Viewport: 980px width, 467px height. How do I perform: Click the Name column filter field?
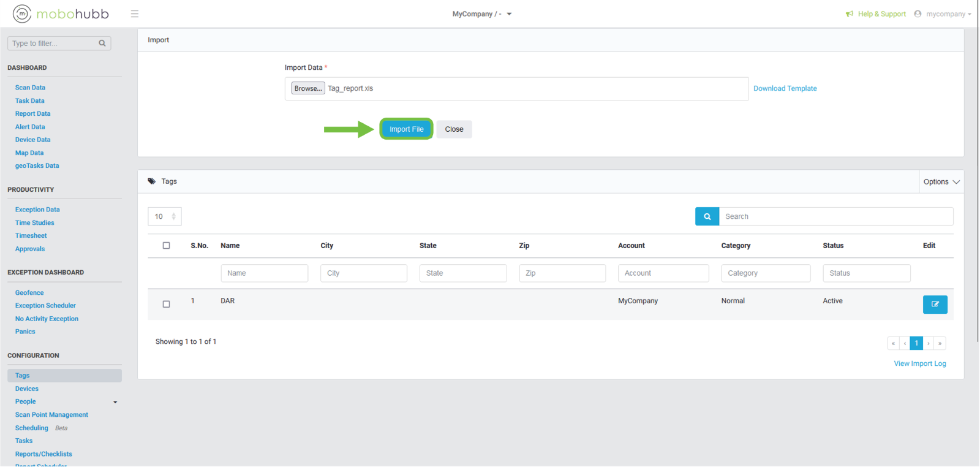tap(264, 273)
